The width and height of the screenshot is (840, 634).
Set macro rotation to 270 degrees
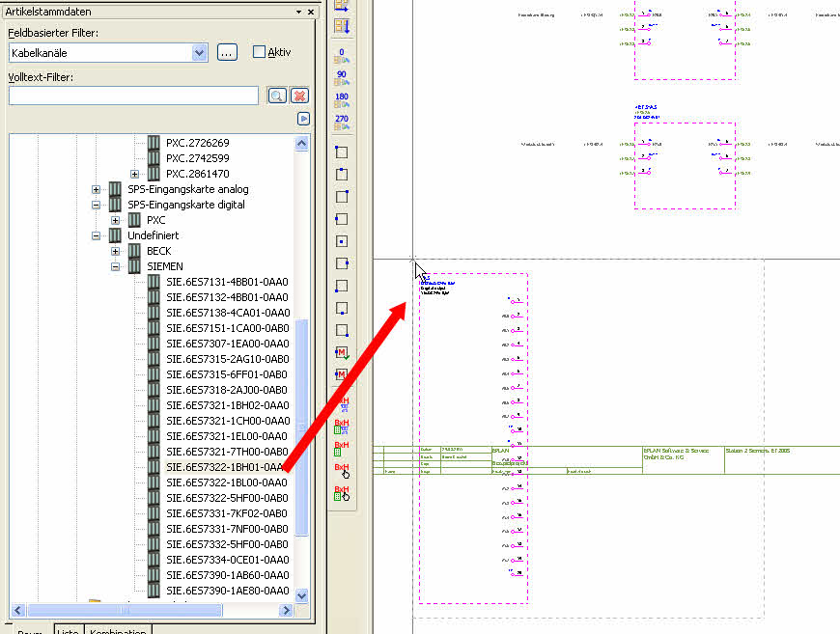tap(342, 123)
